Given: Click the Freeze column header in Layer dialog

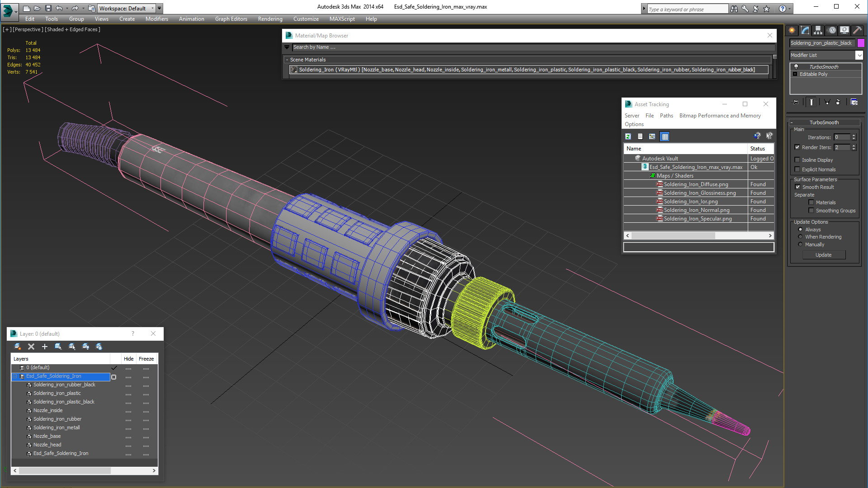Looking at the screenshot, I should click(x=146, y=359).
